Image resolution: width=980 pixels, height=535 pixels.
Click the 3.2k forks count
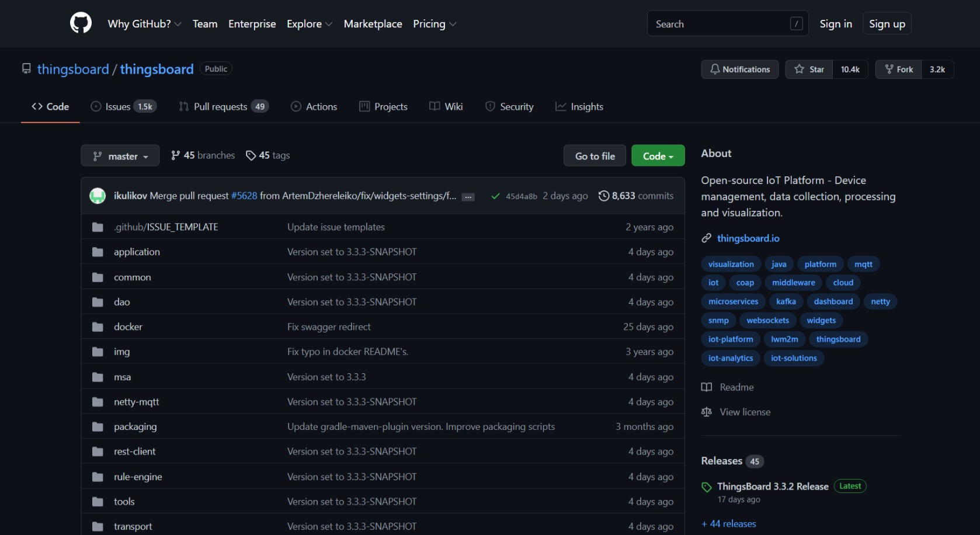pos(937,70)
